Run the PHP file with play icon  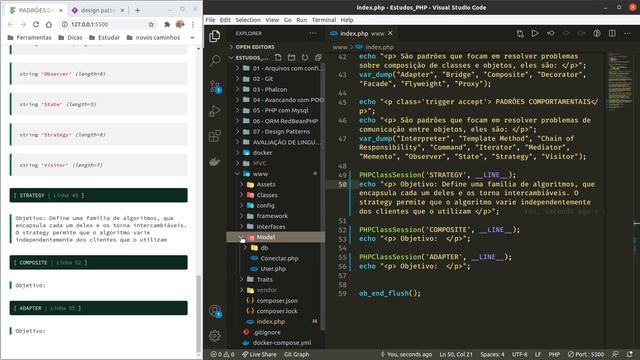click(x=535, y=33)
